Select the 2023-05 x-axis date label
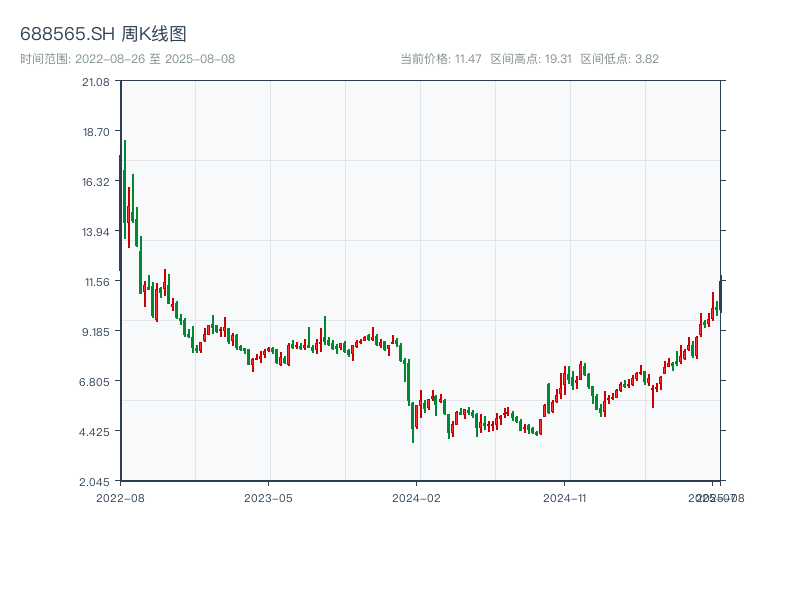 [269, 497]
